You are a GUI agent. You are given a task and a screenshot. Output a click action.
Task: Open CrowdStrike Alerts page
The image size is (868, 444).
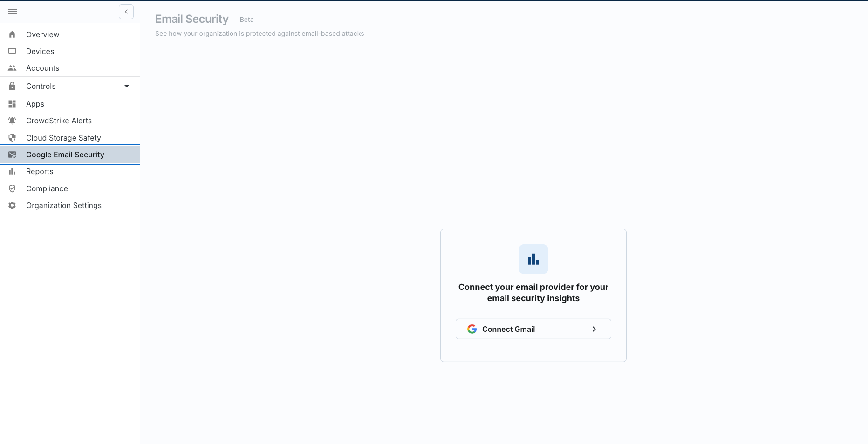tap(70, 121)
